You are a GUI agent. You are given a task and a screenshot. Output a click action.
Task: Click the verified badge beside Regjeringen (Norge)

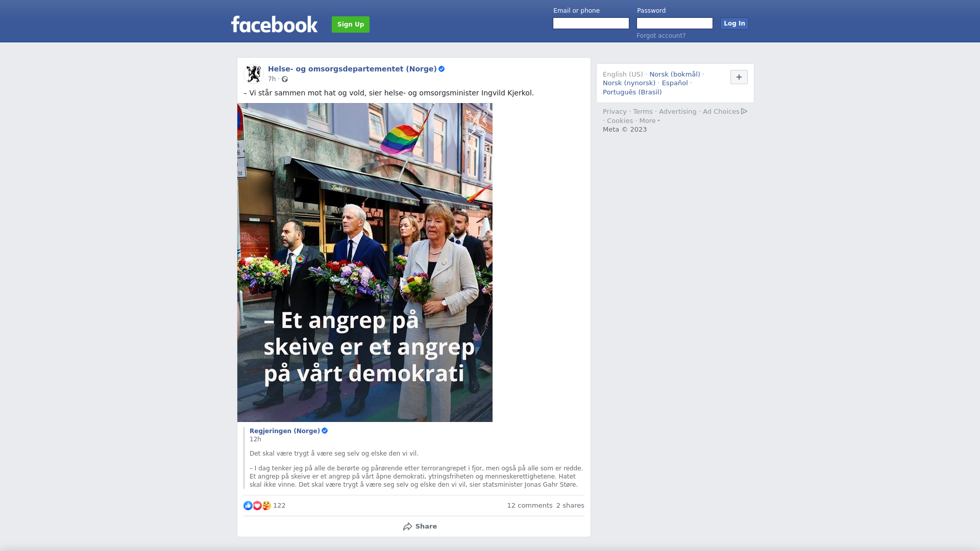[x=325, y=431]
